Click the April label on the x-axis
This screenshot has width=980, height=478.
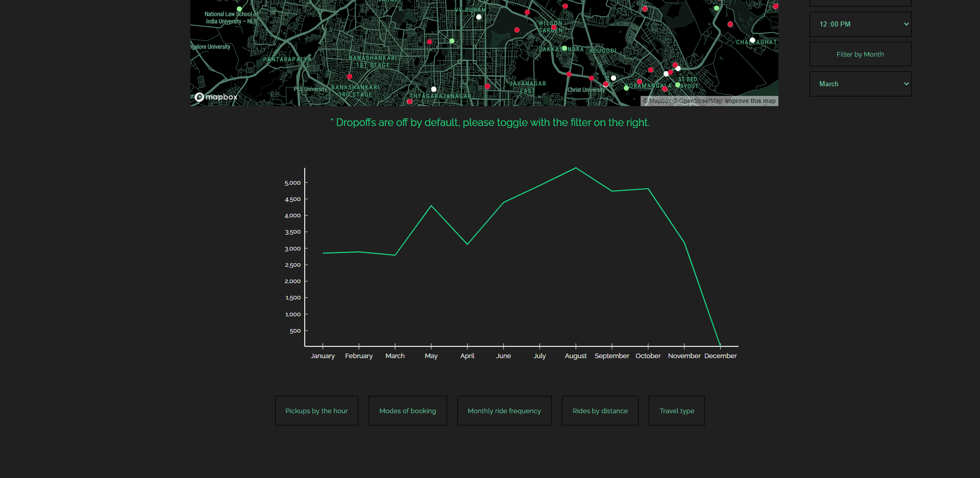click(468, 356)
